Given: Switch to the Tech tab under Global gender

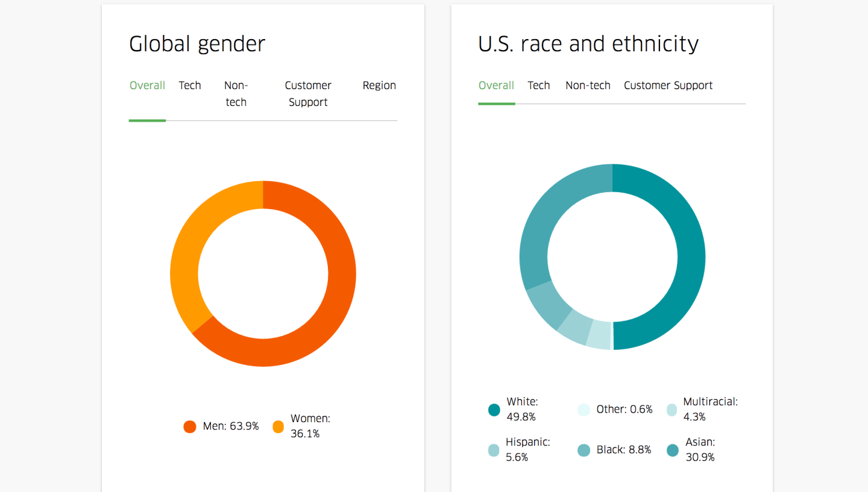Looking at the screenshot, I should pos(190,85).
